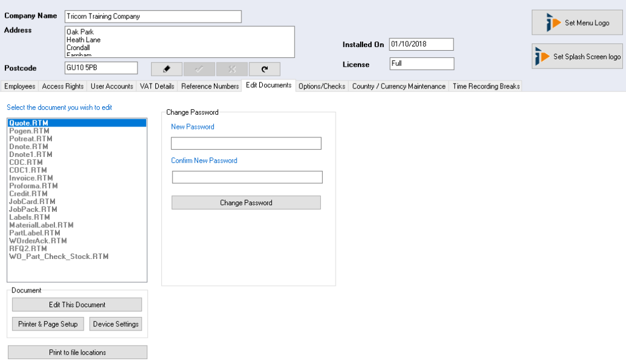Click the Print to file locations button
Image resolution: width=626 pixels, height=364 pixels.
click(x=77, y=352)
